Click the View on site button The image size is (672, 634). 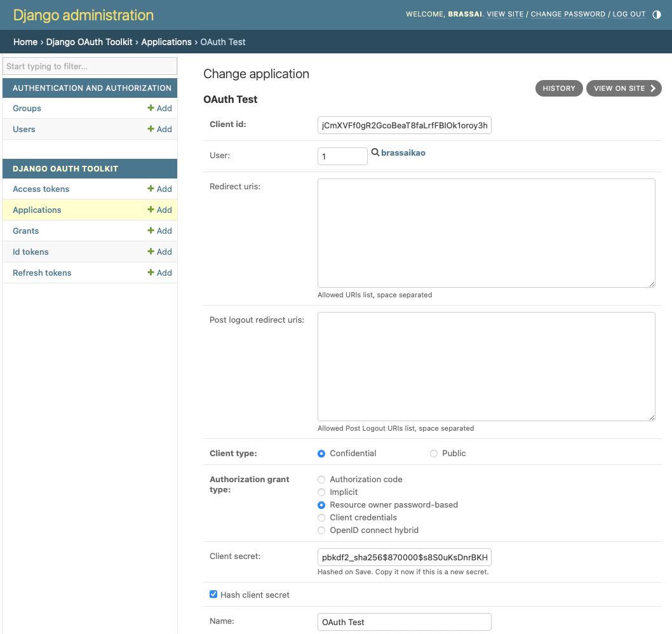pyautogui.click(x=624, y=88)
